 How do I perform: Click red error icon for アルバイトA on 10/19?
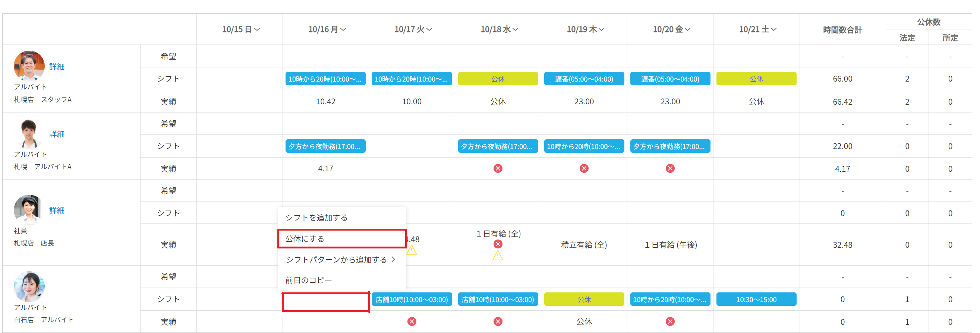584,168
